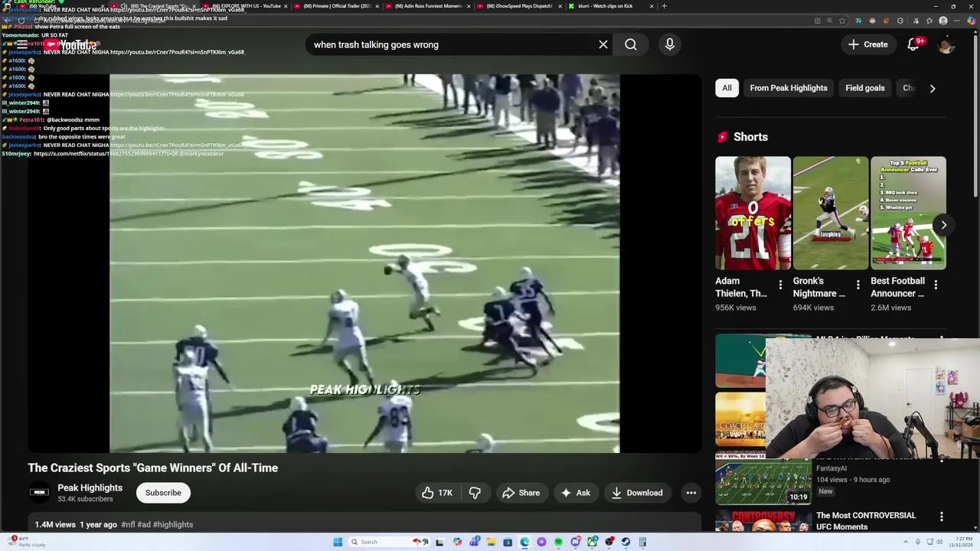Open a new browser tab
Screen dimensions: 980x551
664,6
